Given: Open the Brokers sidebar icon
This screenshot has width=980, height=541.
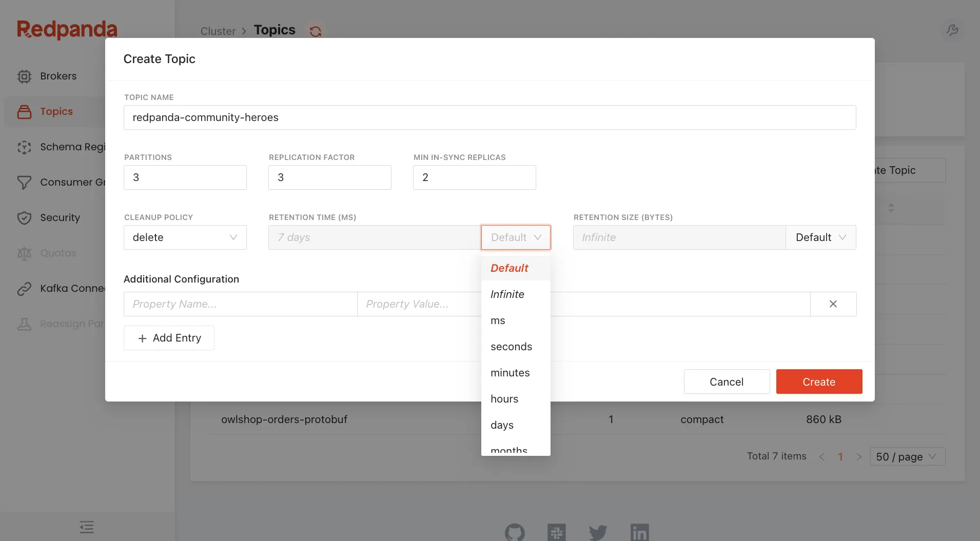Looking at the screenshot, I should [24, 76].
